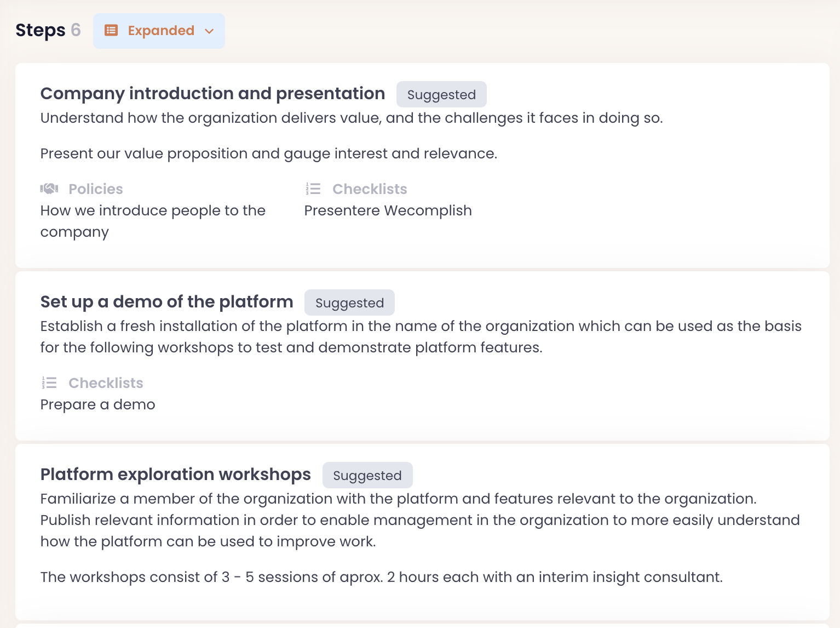Click the list view icon beside Expanded
This screenshot has width=840, height=628.
(111, 31)
